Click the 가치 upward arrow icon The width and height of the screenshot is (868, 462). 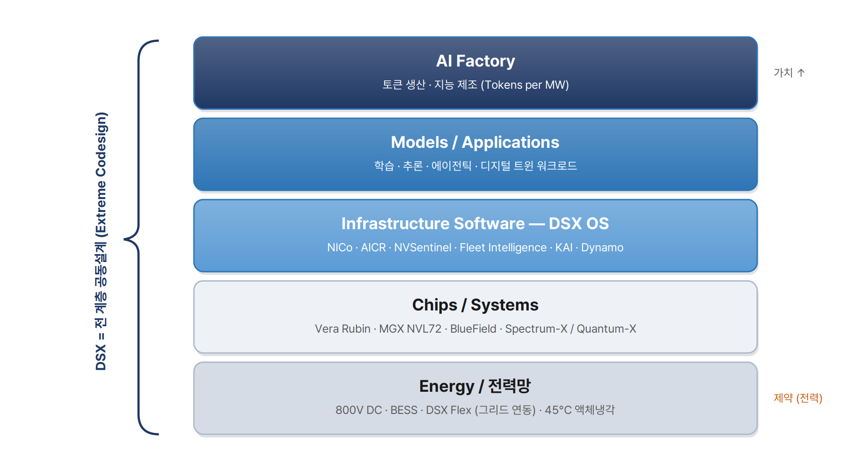pyautogui.click(x=801, y=73)
